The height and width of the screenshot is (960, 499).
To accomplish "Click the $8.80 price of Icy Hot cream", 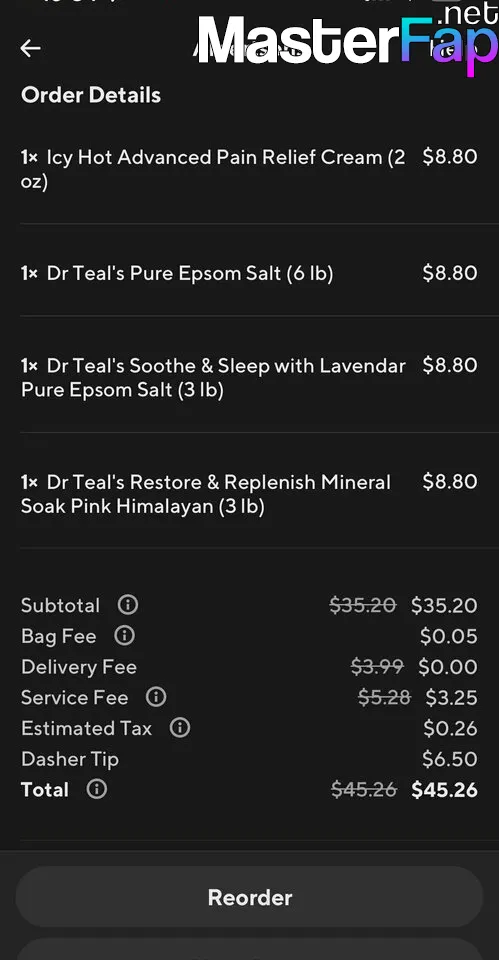I will tap(450, 157).
